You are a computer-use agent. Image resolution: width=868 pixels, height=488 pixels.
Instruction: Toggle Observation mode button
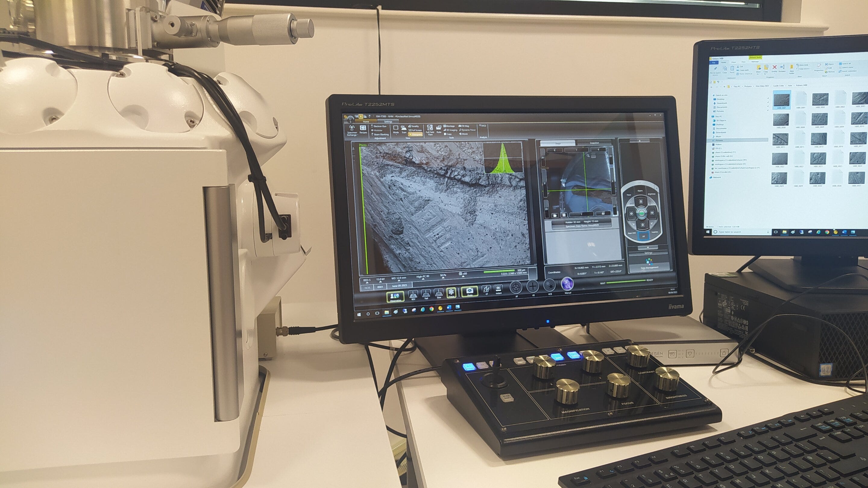pyautogui.click(x=396, y=297)
